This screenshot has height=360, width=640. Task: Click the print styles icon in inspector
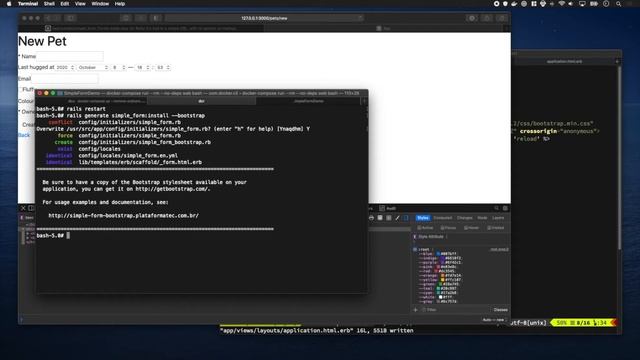pyautogui.click(x=371, y=218)
